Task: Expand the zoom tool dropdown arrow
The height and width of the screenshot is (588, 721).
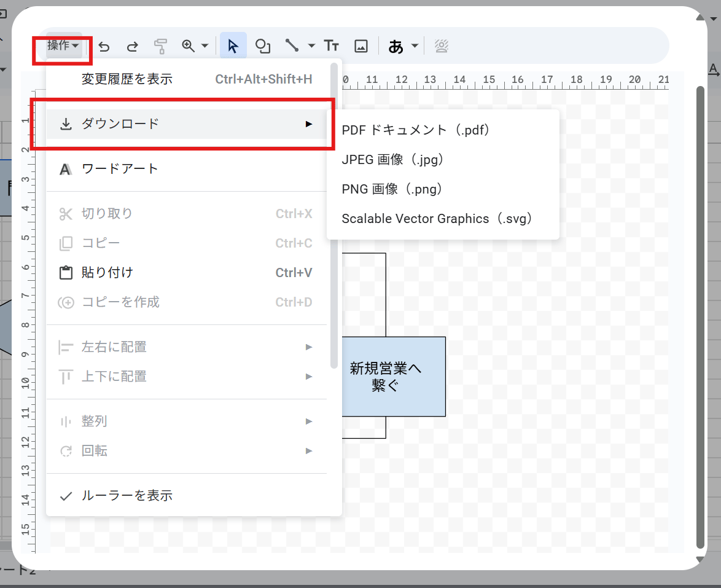Action: tap(203, 45)
